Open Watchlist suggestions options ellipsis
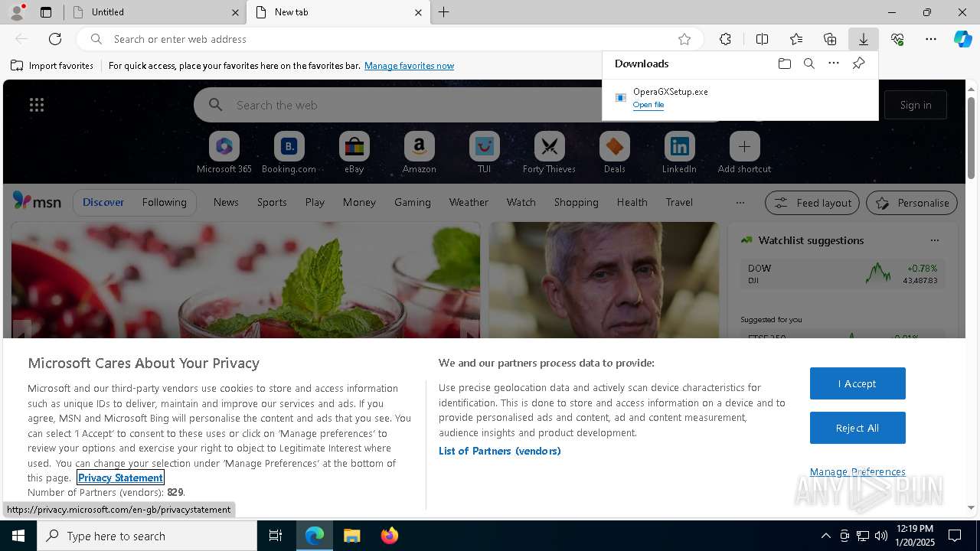The height and width of the screenshot is (551, 980). pos(934,240)
